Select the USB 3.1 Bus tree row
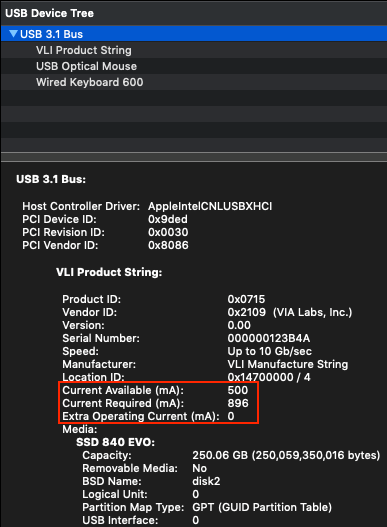Screen dimensions: 387x527 pos(194,34)
